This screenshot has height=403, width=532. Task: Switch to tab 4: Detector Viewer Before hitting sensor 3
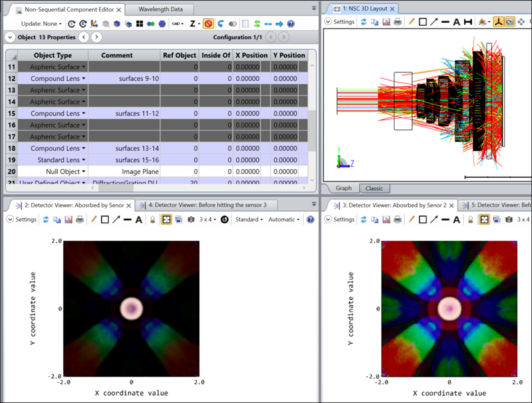pyautogui.click(x=207, y=205)
